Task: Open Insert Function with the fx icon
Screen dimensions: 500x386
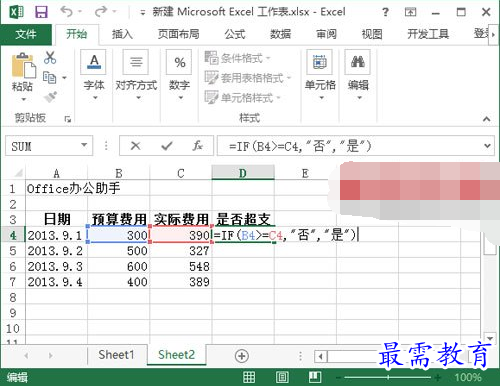Action: 197,146
